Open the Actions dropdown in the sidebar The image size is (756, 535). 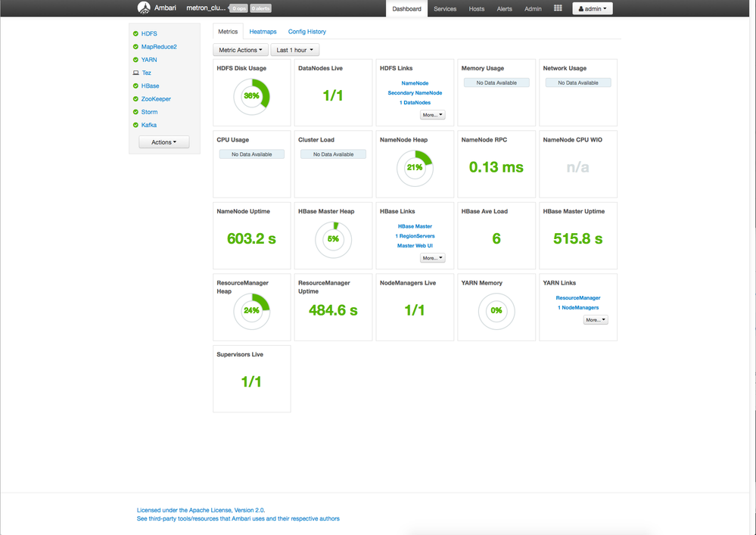(163, 142)
